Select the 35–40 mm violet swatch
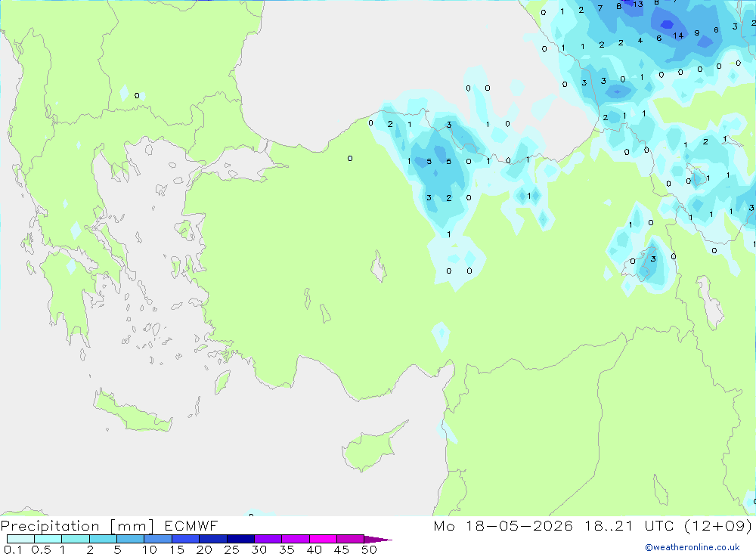 pyautogui.click(x=295, y=539)
